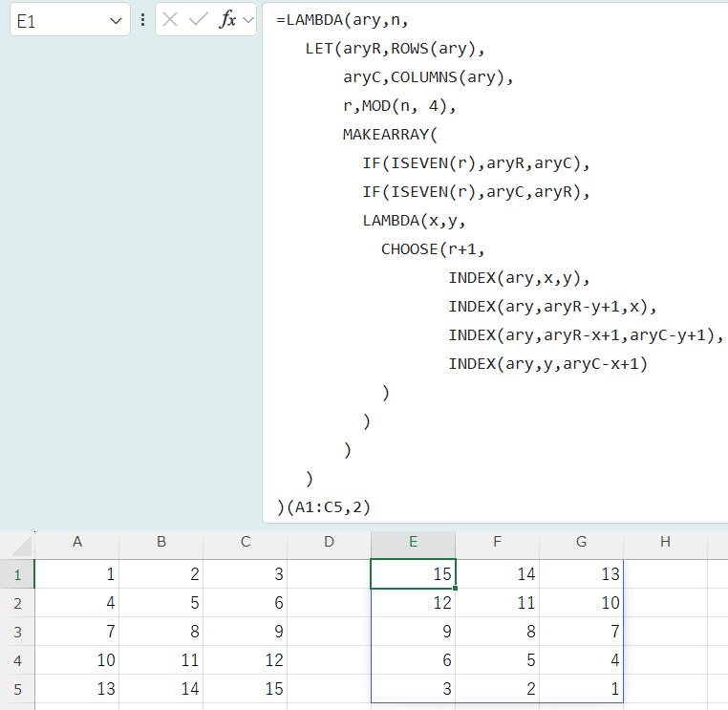Viewport: 728px width, 710px height.
Task: Select cell E1 containing value 15
Action: 413,574
